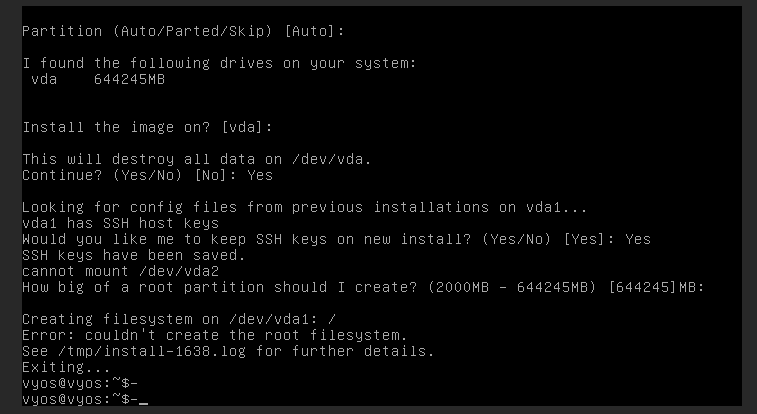Click the 'Continue? (Yes/No)' prompt line
Screen dimensions: 757x414
pos(147,175)
